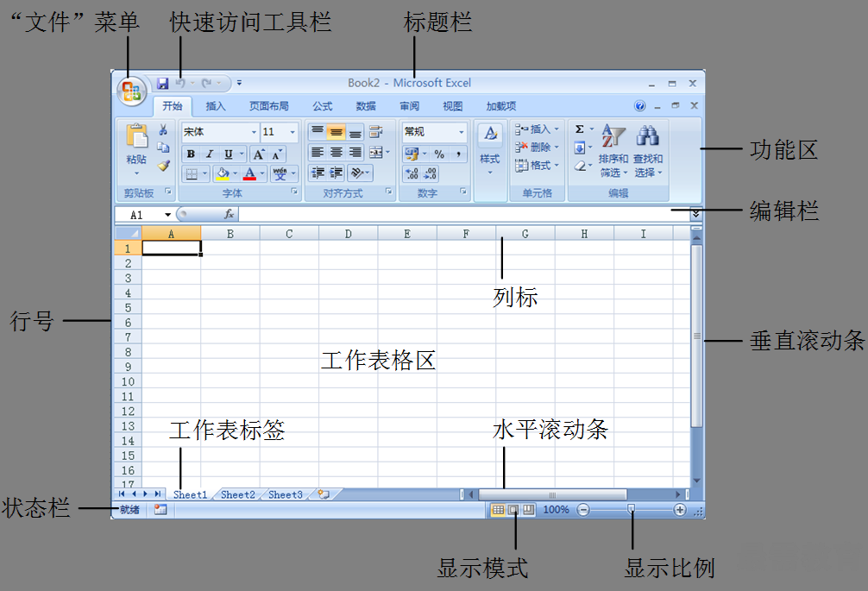Switch to the 页面布局 ribbon tab
This screenshot has width=868, height=591.
click(x=269, y=106)
